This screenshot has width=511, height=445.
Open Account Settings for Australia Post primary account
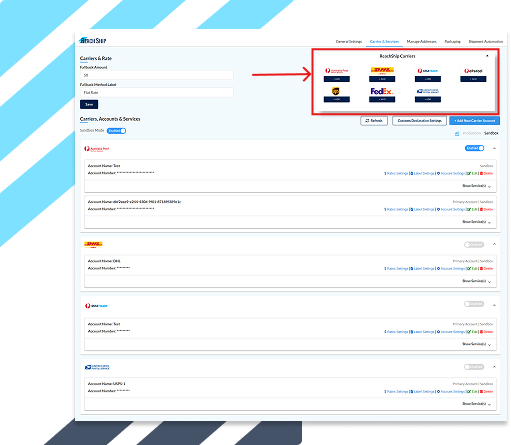click(451, 209)
